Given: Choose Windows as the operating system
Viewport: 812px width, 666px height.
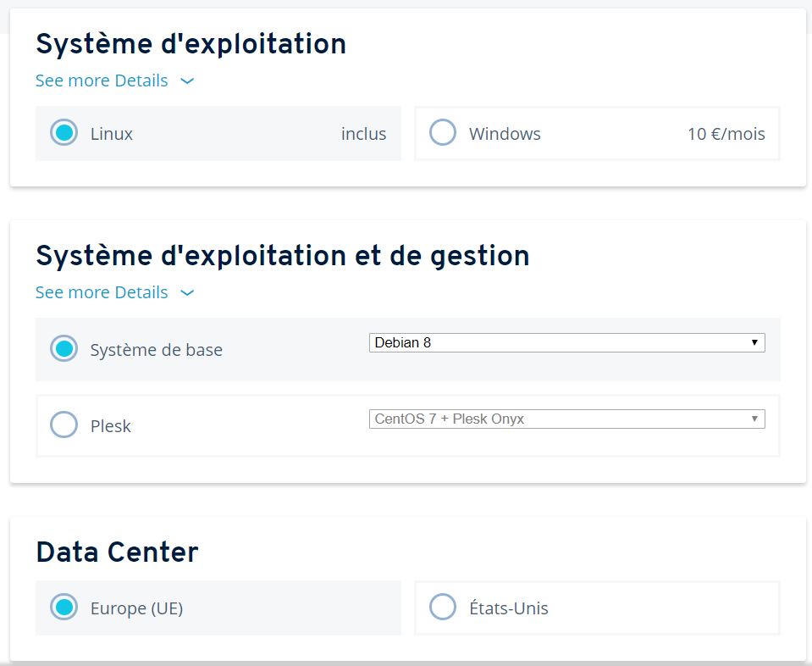Looking at the screenshot, I should pos(443,132).
